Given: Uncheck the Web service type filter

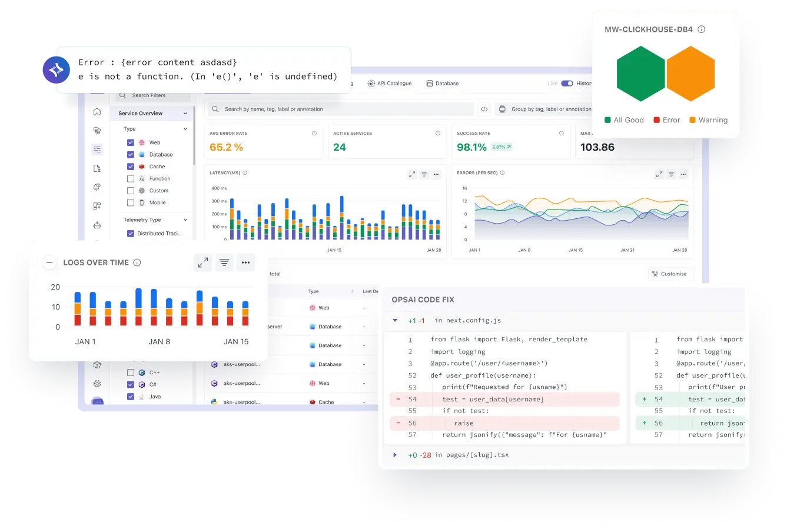Looking at the screenshot, I should [131, 142].
